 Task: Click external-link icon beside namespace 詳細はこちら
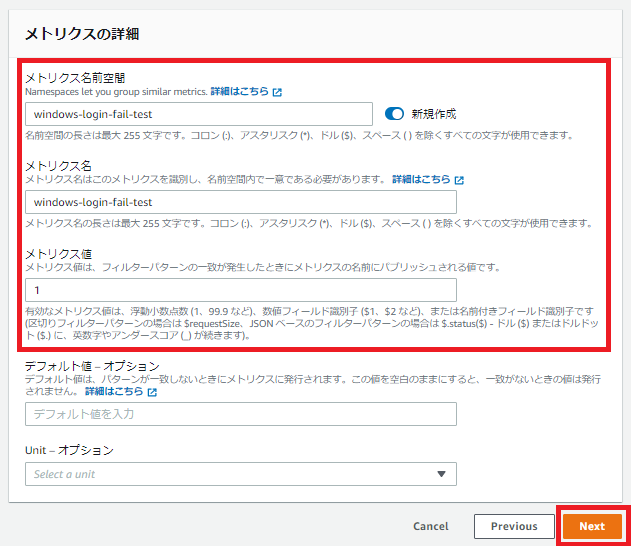pyautogui.click(x=277, y=92)
